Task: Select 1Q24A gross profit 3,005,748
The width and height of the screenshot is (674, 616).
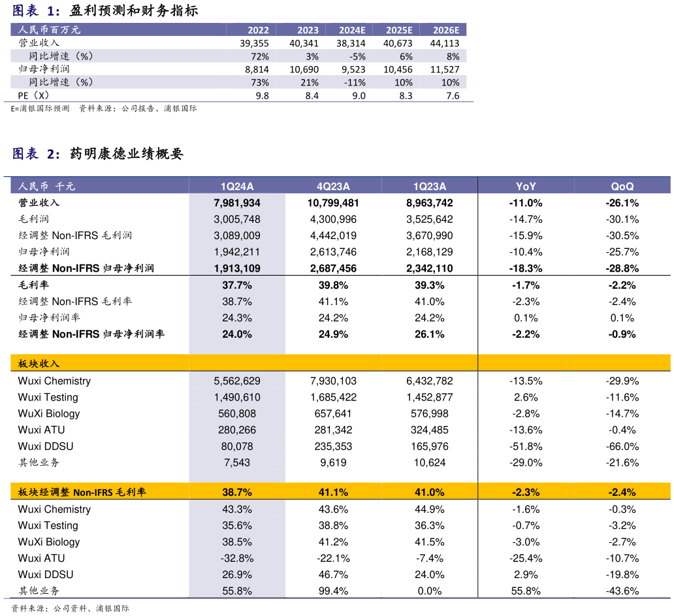Action: click(x=237, y=219)
